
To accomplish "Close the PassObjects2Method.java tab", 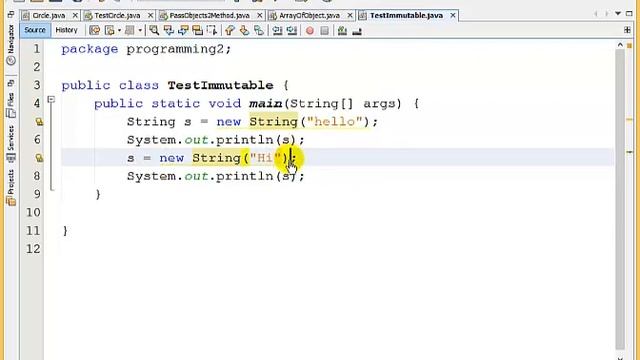I will [x=260, y=16].
